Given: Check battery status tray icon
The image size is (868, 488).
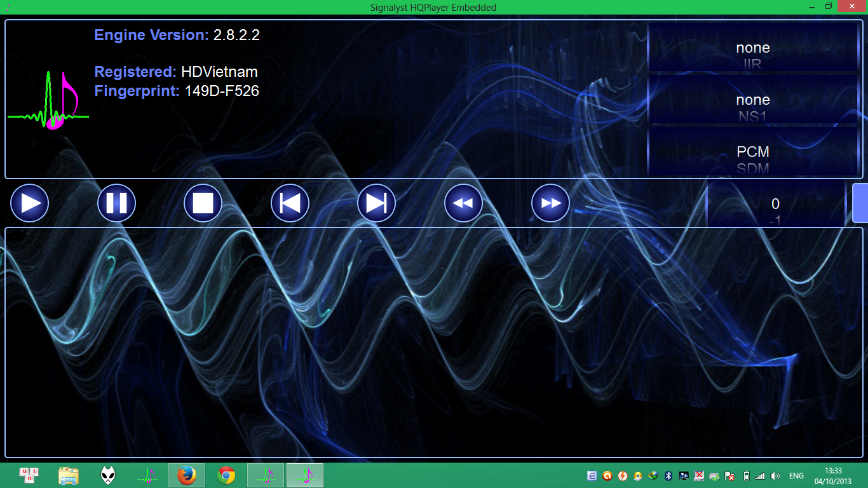Looking at the screenshot, I should coord(747,476).
